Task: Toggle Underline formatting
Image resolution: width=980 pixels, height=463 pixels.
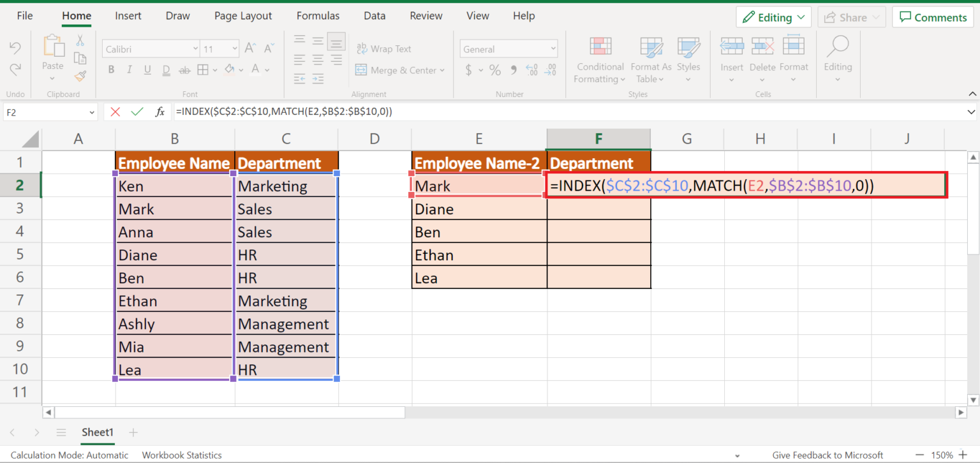Action: click(147, 70)
